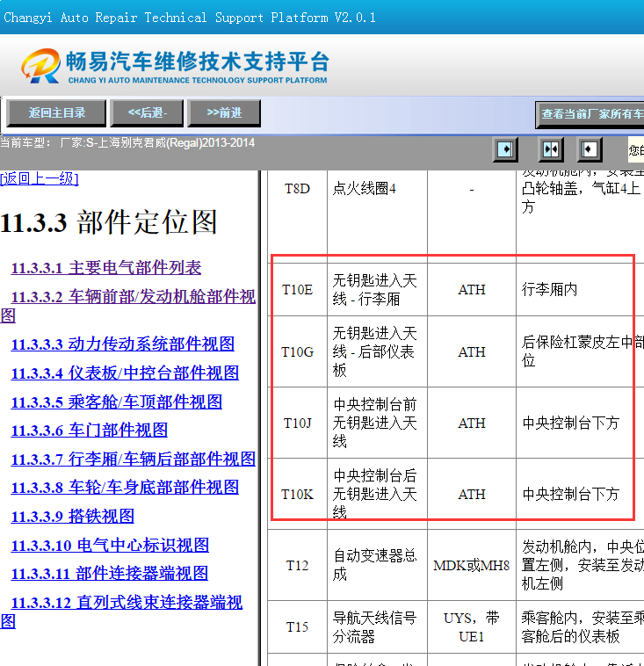Click 11.3.3 部件定位图 heading
Screen dimensions: 644x666
tap(109, 222)
